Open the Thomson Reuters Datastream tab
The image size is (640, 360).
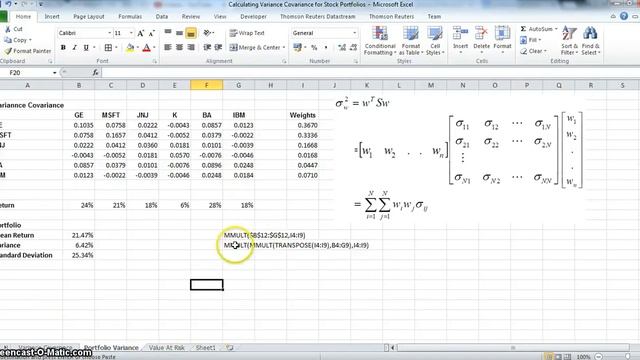click(318, 17)
